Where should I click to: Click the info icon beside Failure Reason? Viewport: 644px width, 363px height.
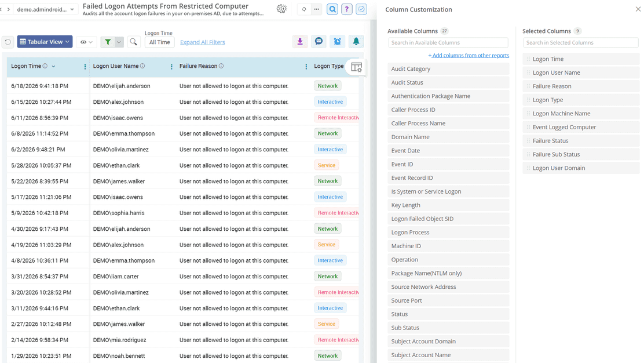(221, 66)
